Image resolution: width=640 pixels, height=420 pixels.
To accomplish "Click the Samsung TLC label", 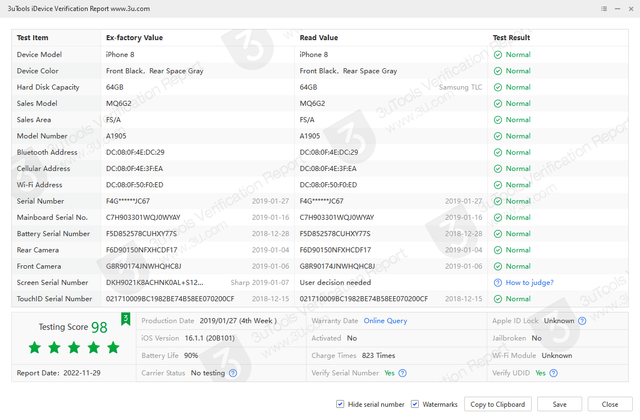I will click(460, 87).
